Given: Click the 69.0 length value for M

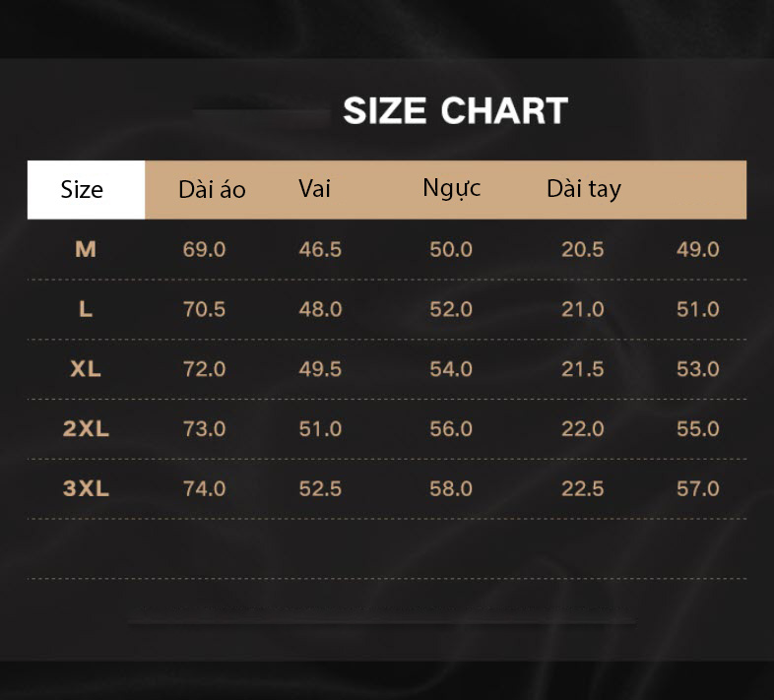Looking at the screenshot, I should click(204, 249).
